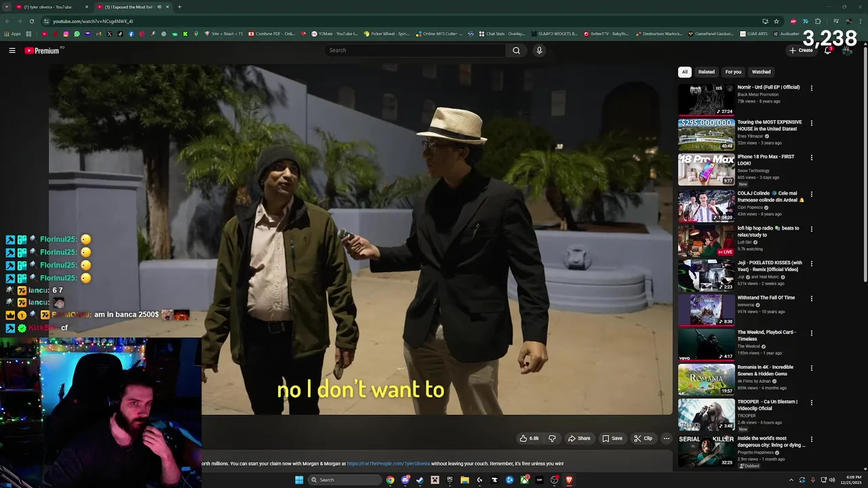Viewport: 868px width, 488px height.
Task: Select the For you filter chip
Action: [733, 72]
